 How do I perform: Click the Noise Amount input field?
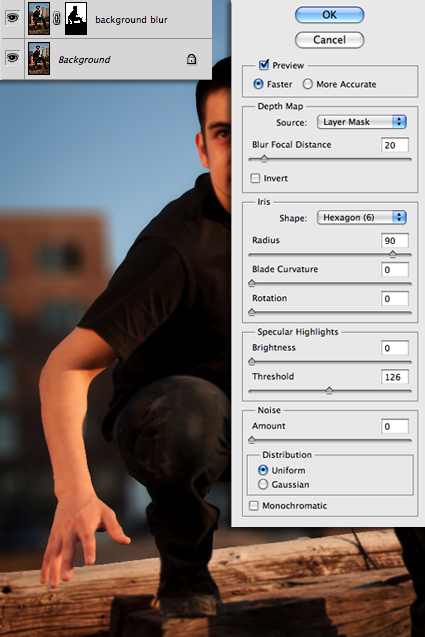395,426
